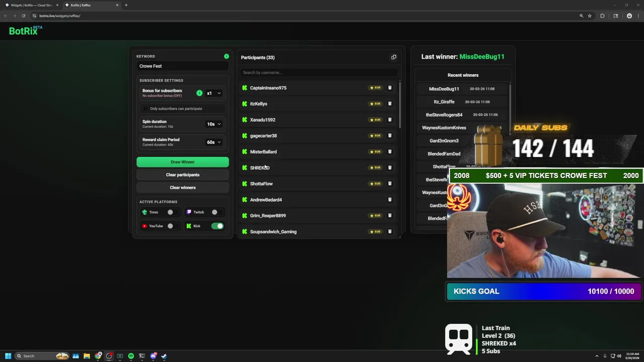Open the BotRix logo home link
The image size is (644, 362).
pos(25,31)
